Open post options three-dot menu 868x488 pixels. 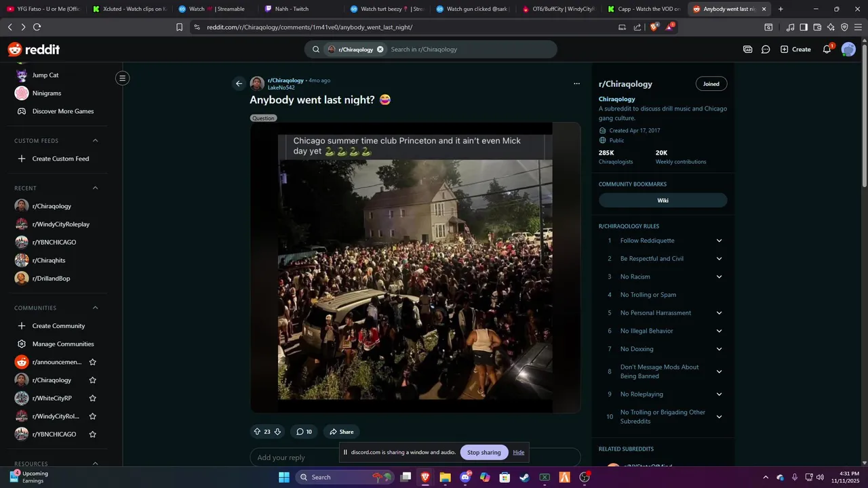tap(576, 84)
